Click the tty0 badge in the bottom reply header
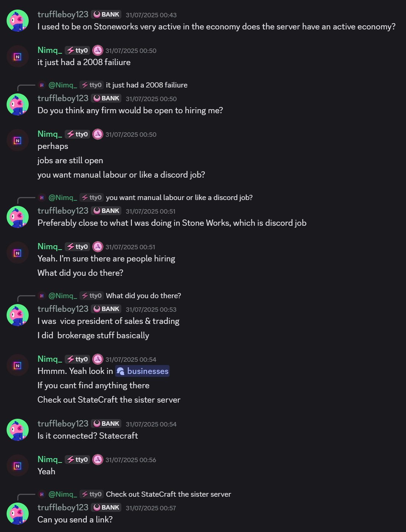Screen dimensions: 406x532 click(x=92, y=494)
